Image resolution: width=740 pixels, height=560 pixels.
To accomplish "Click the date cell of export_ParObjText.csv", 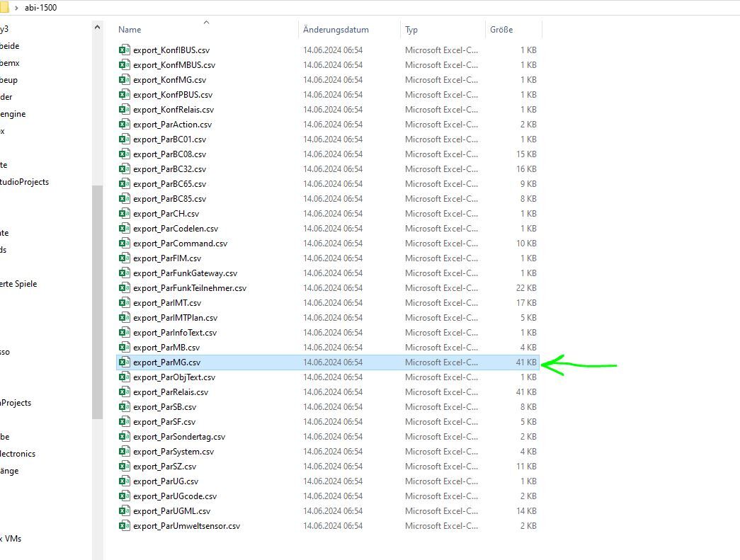I will click(x=333, y=377).
